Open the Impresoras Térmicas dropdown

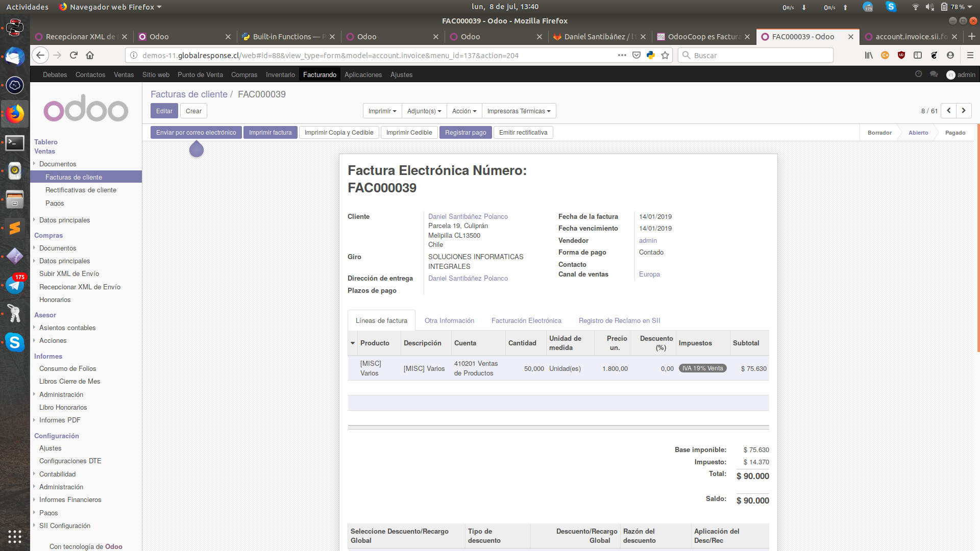518,111
